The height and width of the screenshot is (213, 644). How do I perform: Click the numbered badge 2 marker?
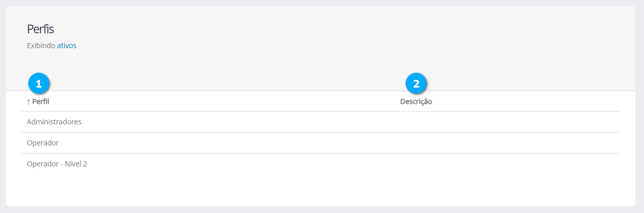(x=416, y=83)
